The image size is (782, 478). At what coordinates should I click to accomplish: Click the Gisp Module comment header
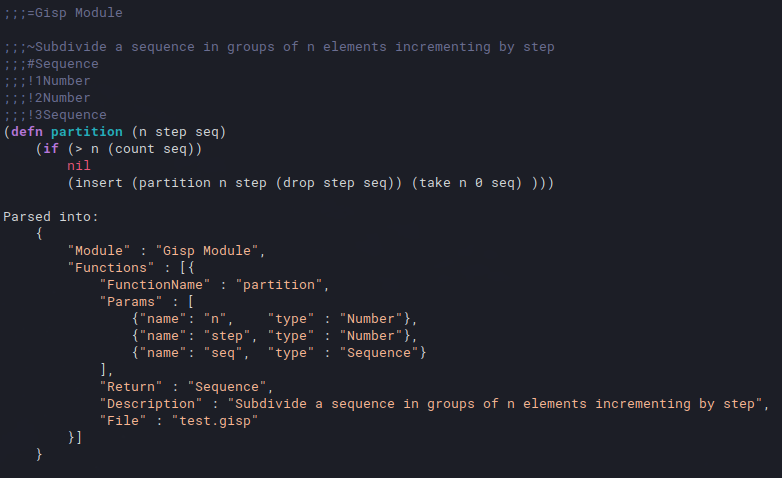(x=63, y=13)
